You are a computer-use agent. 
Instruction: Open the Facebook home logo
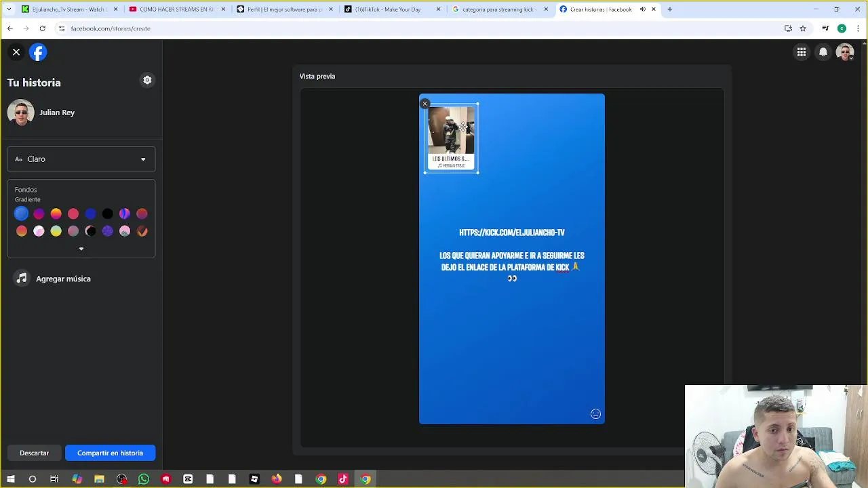click(x=38, y=52)
